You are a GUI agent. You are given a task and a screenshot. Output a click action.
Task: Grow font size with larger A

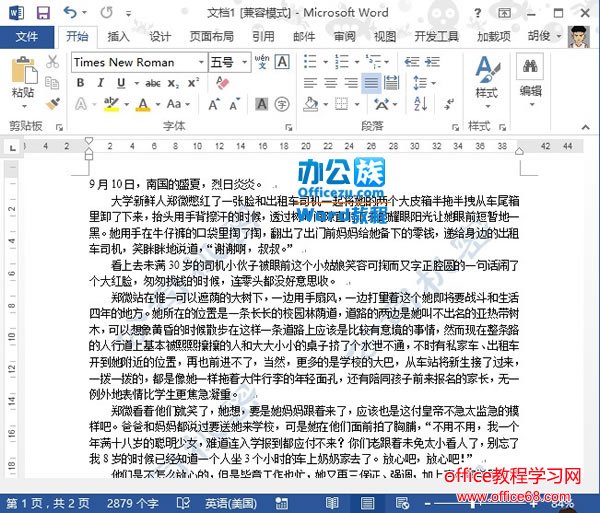click(214, 104)
